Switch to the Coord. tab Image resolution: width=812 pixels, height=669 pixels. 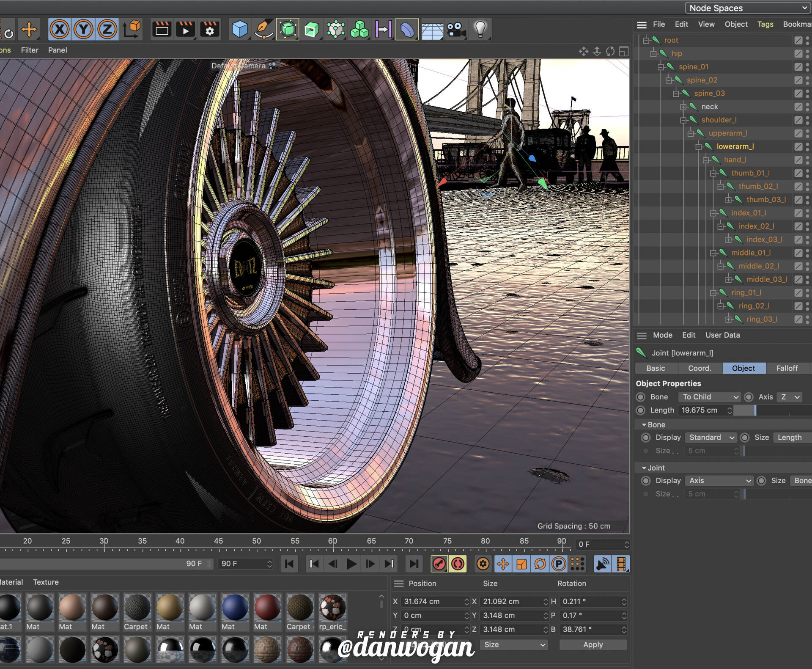pyautogui.click(x=700, y=368)
